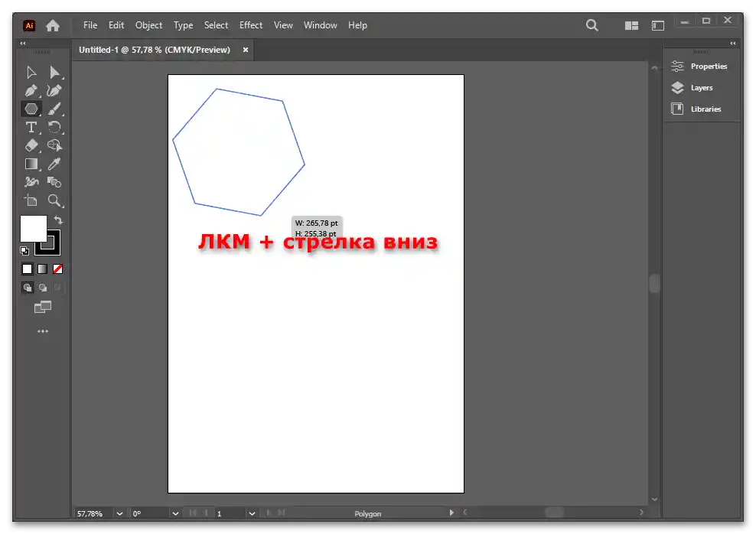Viewport: 756px width, 534px height.
Task: Open the Layers panel
Action: pos(692,88)
